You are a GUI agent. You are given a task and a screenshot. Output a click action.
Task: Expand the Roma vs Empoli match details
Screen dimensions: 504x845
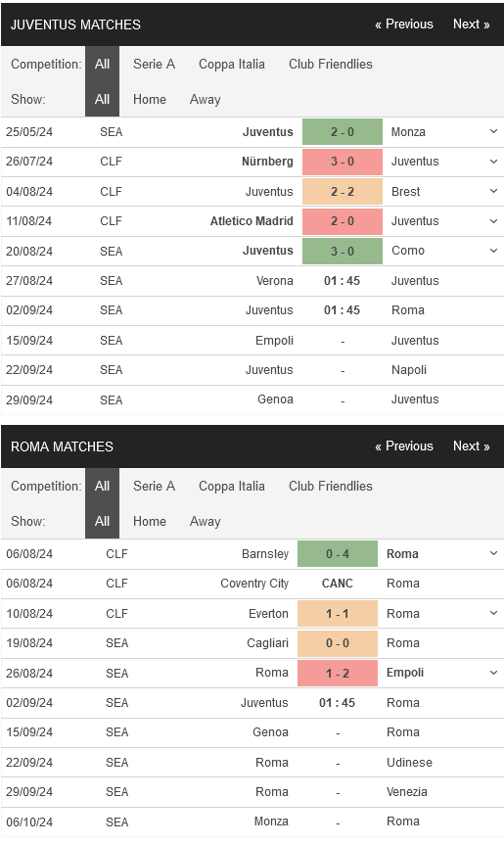(493, 673)
